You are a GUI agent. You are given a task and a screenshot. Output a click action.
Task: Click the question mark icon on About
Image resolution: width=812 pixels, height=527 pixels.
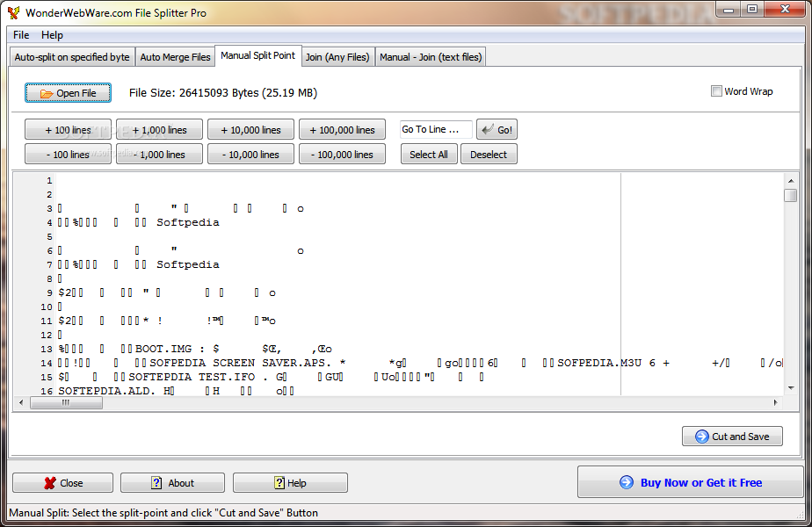[x=156, y=483]
